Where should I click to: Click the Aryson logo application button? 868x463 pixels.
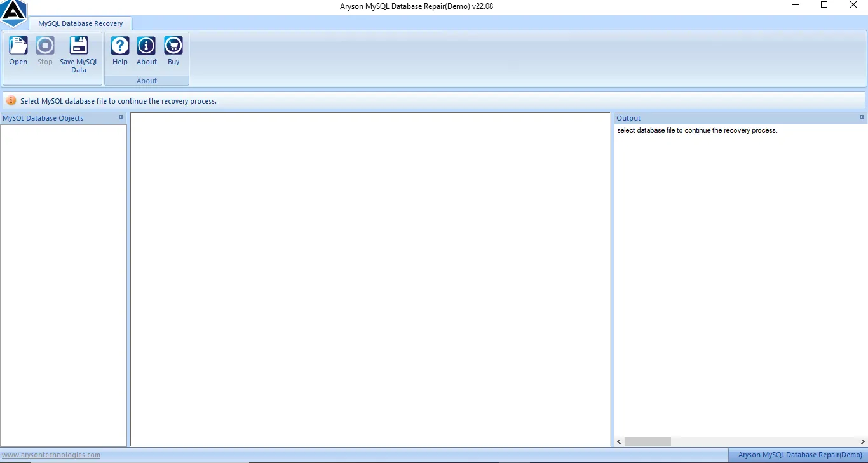coord(13,13)
